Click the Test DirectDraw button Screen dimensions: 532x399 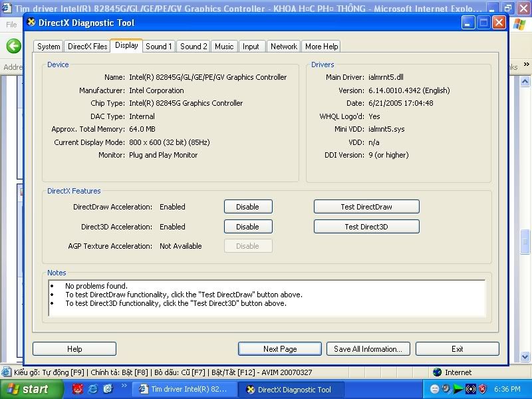[x=366, y=207]
